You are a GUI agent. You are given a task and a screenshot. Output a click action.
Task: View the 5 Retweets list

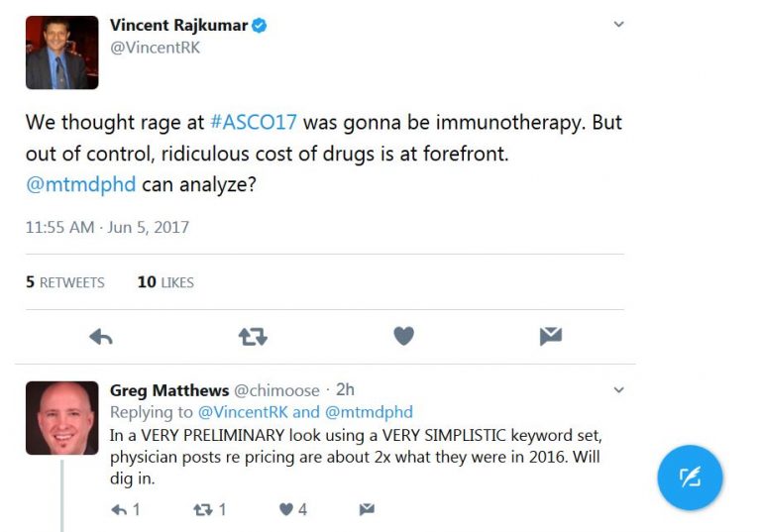coord(65,282)
